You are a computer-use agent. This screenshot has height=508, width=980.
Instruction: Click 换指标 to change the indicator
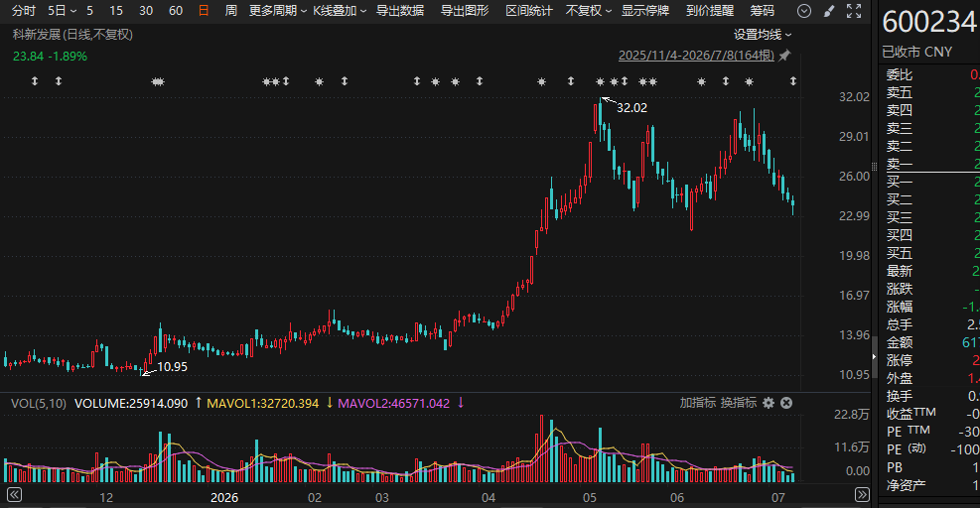click(x=738, y=403)
